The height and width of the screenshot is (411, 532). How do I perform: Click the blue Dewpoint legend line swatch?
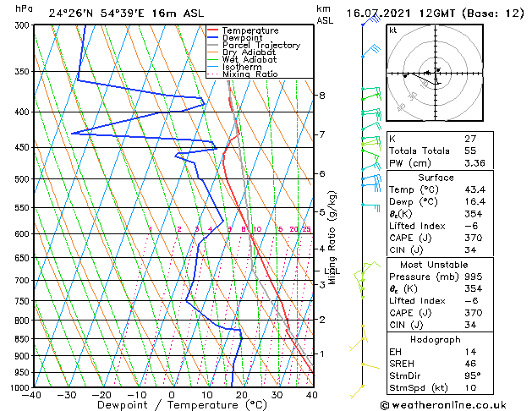[212, 38]
